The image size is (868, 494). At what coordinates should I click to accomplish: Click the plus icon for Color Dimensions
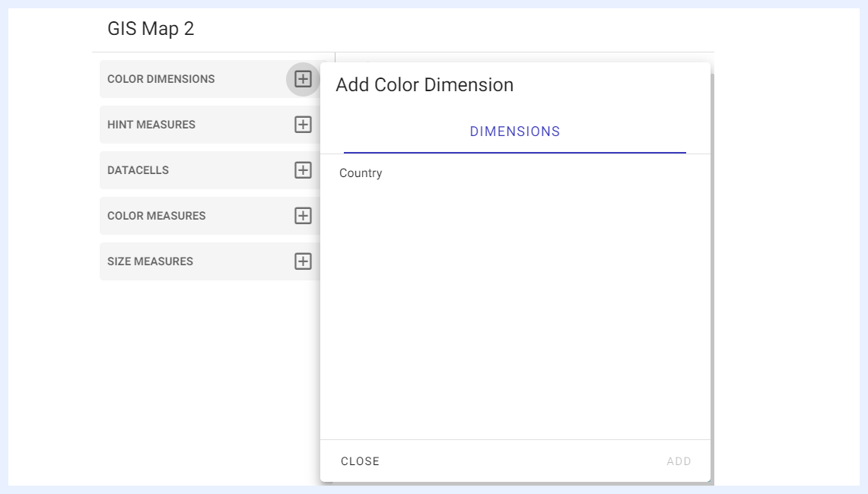point(303,79)
